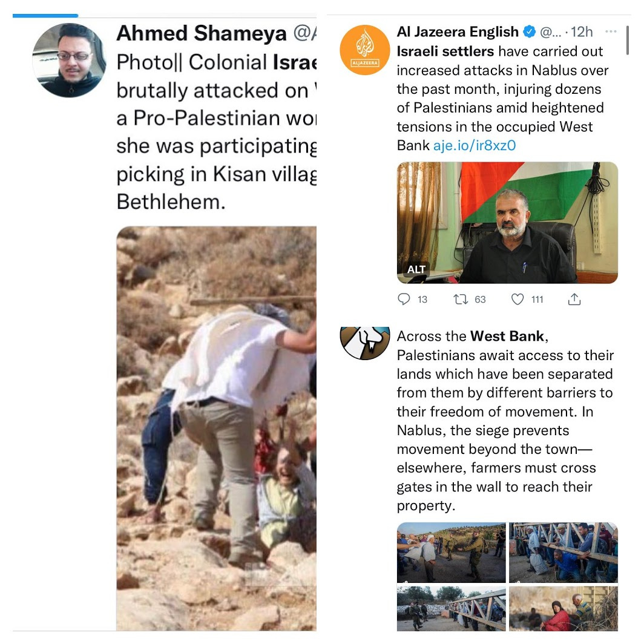Open Al Jazeera's orange profile avatar
This screenshot has height=644, width=644.
[x=365, y=50]
